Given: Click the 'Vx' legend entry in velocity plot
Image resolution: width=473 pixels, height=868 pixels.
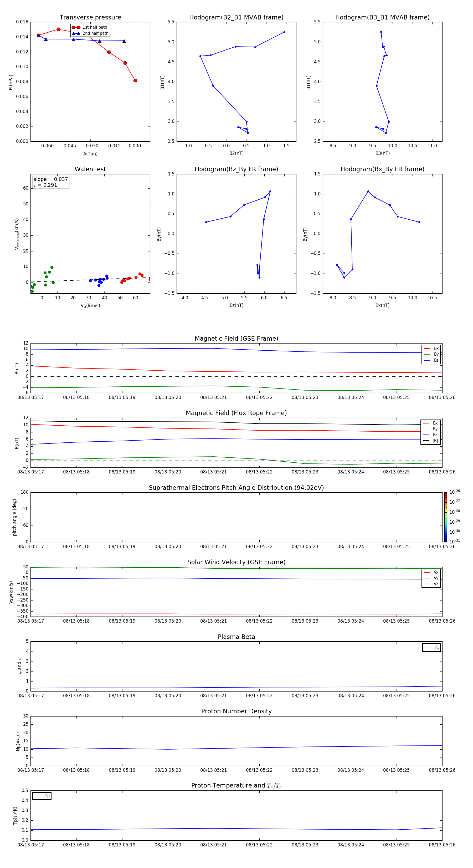Looking at the screenshot, I should click(431, 572).
